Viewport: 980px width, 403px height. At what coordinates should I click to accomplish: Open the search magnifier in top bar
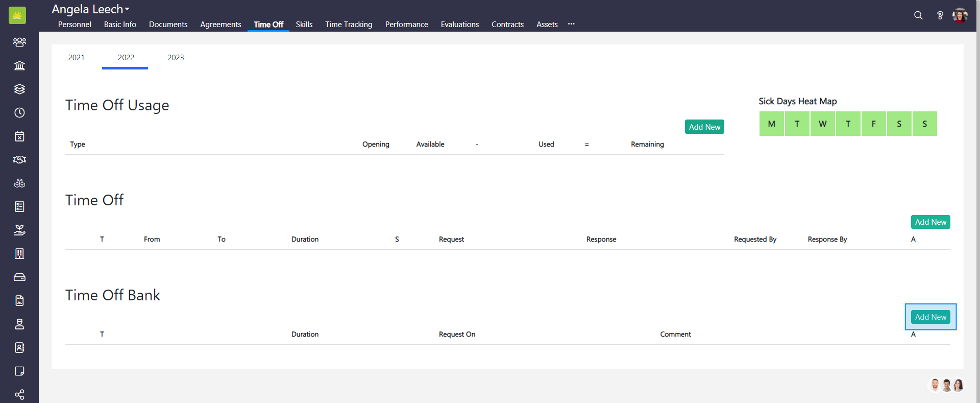tap(918, 15)
